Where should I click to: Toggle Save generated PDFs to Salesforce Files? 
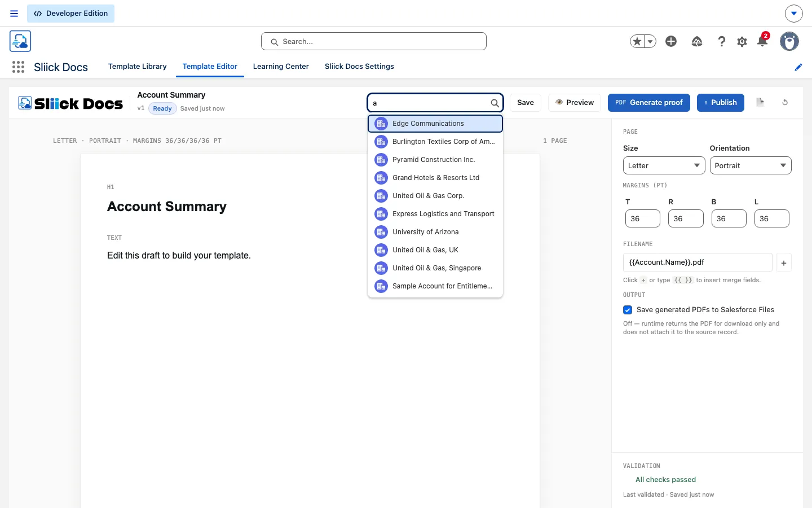[x=628, y=310]
